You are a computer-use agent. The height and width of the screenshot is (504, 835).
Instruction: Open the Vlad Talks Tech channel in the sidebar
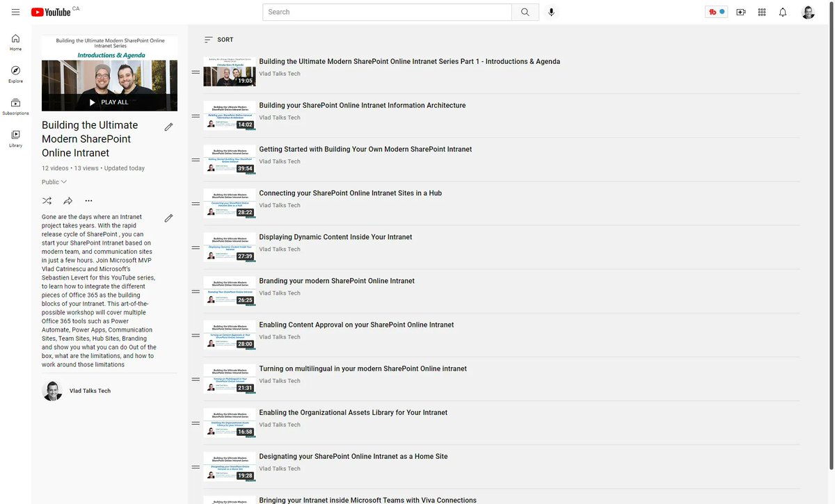[x=90, y=391]
